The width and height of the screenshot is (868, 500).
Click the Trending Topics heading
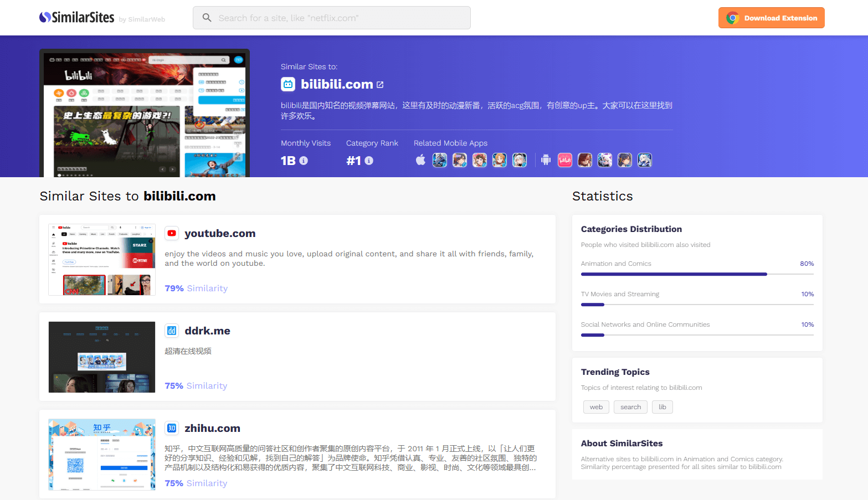615,372
